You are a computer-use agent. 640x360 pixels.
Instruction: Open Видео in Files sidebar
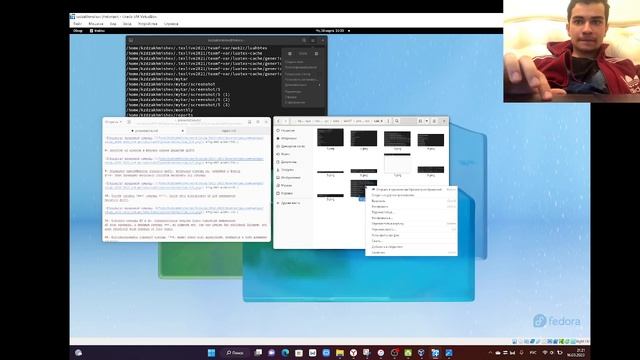pos(284,154)
